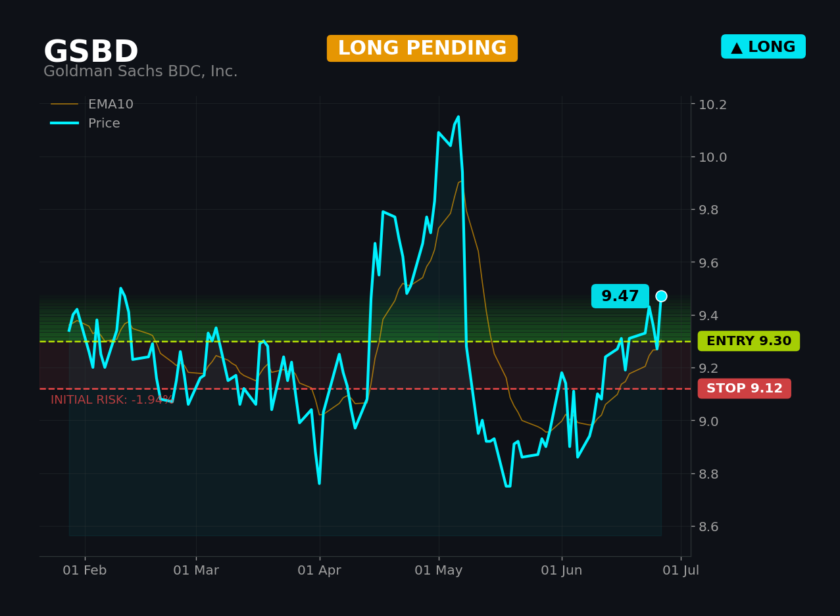Click the 9.4 y-axis label

click(x=708, y=316)
